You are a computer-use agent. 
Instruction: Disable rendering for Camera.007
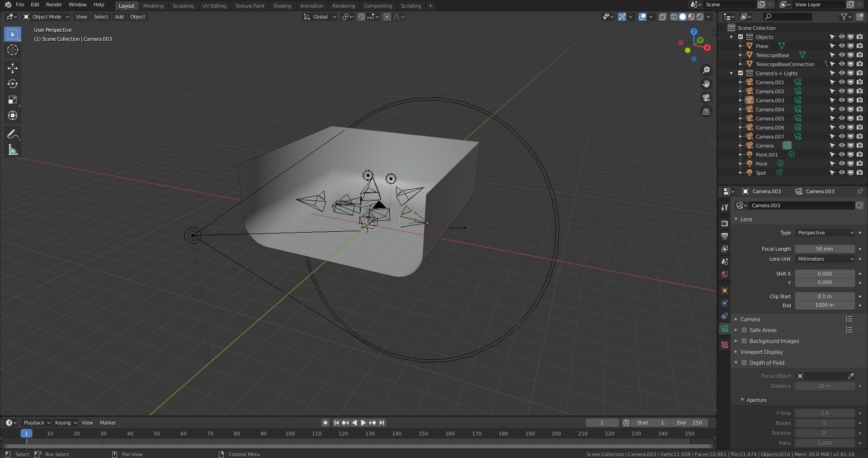click(x=859, y=137)
